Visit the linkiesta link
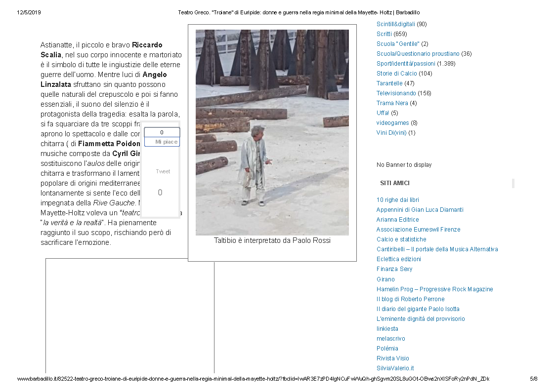Viewport: 555px width, 392px height. [x=387, y=329]
